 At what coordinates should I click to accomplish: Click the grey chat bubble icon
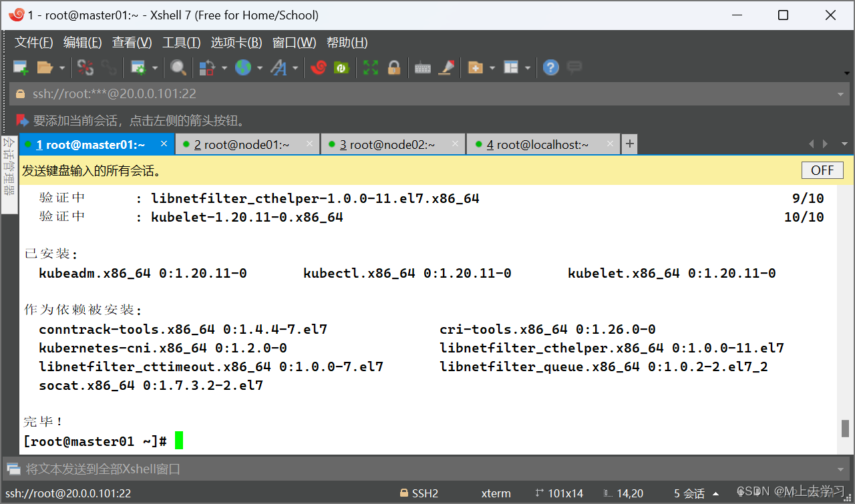(x=574, y=67)
